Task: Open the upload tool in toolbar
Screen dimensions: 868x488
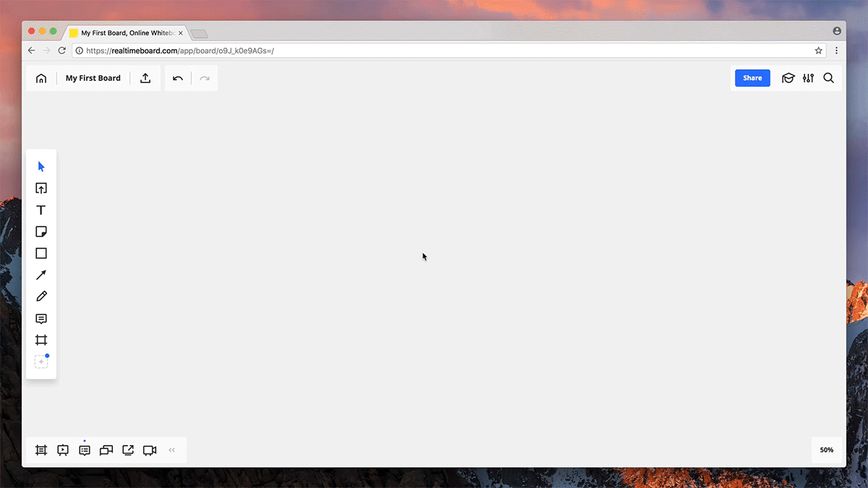Action: pos(41,188)
